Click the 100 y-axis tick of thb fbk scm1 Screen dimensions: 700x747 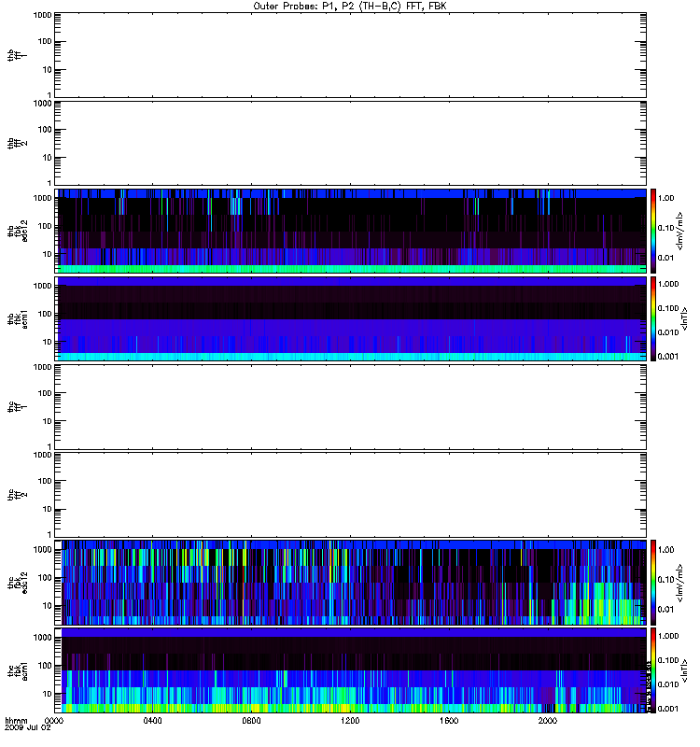click(x=45, y=314)
